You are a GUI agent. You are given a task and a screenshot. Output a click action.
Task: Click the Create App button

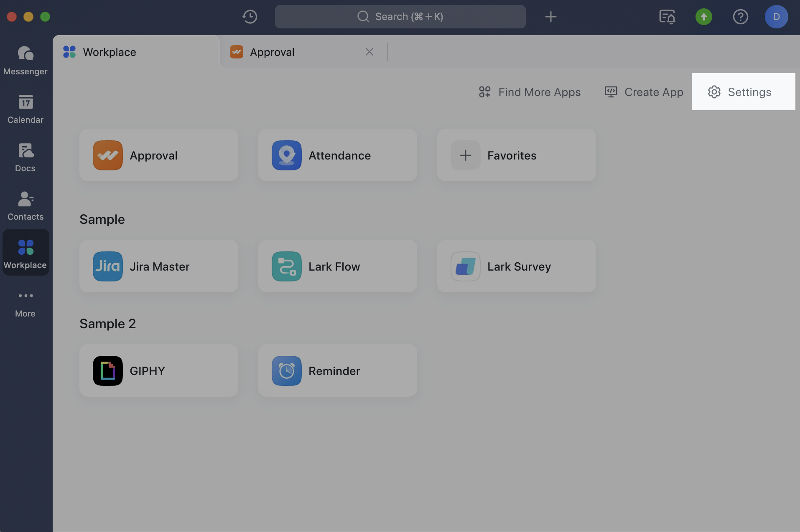[644, 92]
